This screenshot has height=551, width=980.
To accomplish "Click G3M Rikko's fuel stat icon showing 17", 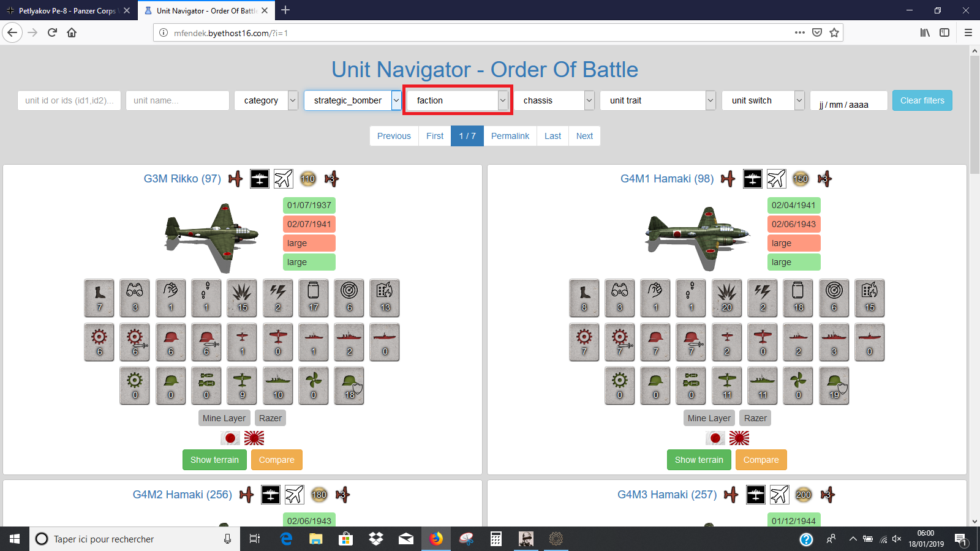I will tap(314, 298).
